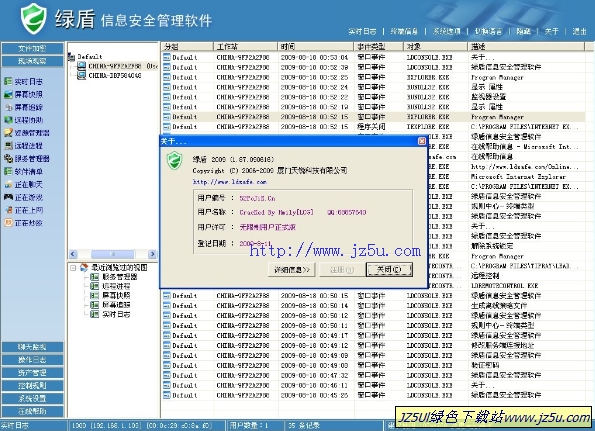Open 正在聊天 chatting monitor
The image size is (595, 431).
[x=24, y=184]
